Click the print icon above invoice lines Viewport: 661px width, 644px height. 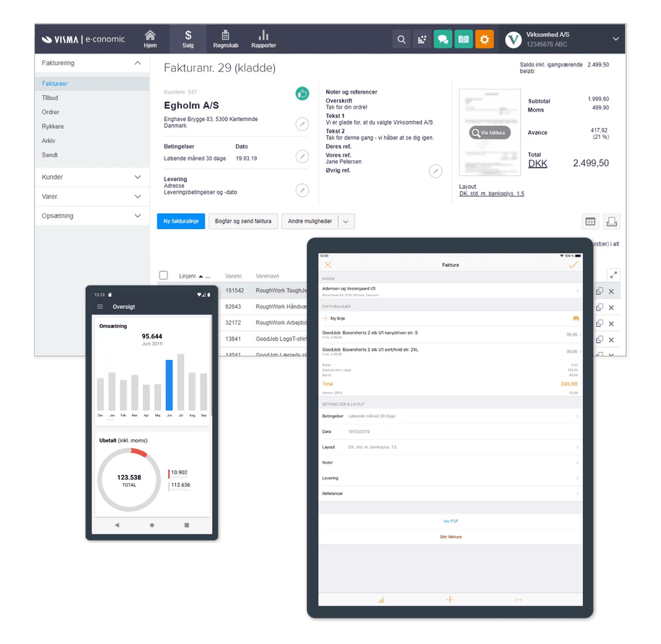(x=611, y=221)
